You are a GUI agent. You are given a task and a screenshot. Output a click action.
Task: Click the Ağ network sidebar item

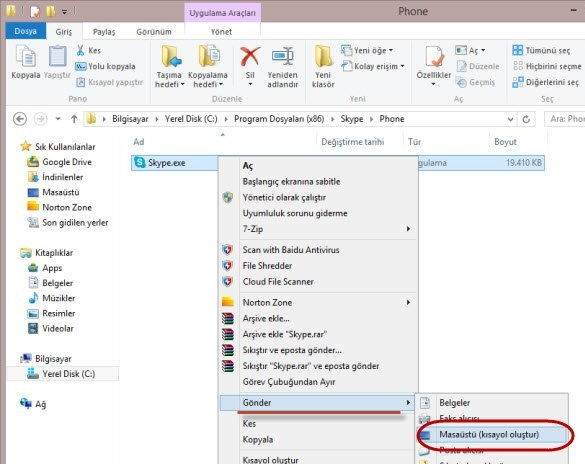(40, 404)
